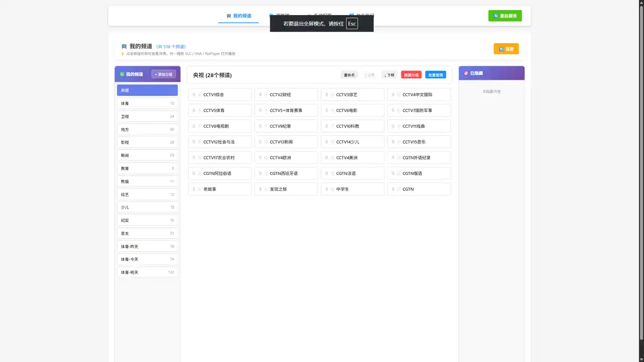Open the 熊猫 group
Screen dimensions: 644x362
(x=147, y=182)
